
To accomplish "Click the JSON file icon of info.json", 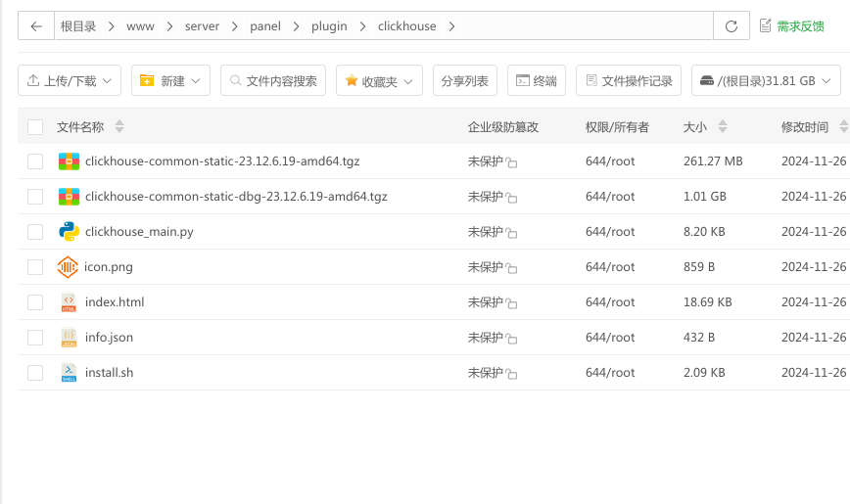I will click(x=69, y=338).
